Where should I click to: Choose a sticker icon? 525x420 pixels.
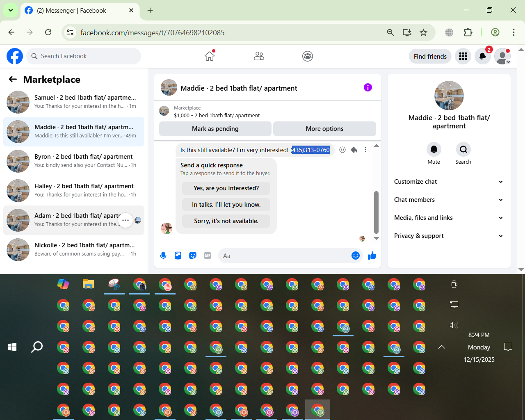coord(193,256)
